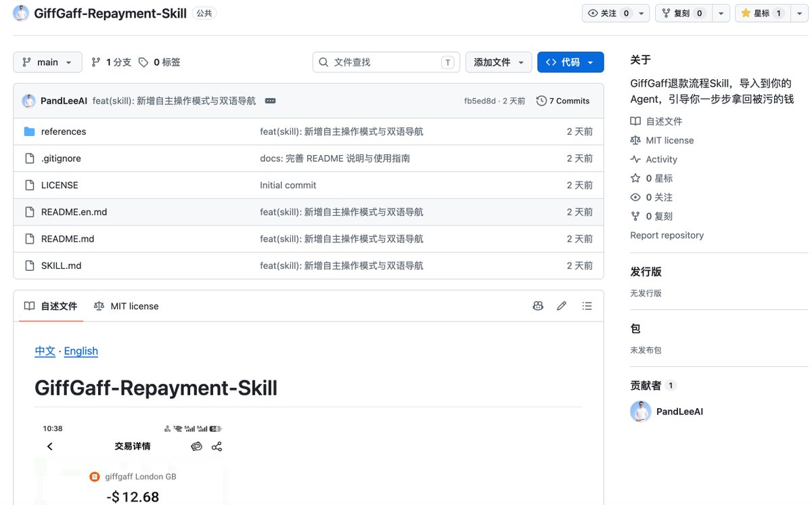Star the repository with 星标 button
Screen dimensions: 812x505
click(x=762, y=13)
